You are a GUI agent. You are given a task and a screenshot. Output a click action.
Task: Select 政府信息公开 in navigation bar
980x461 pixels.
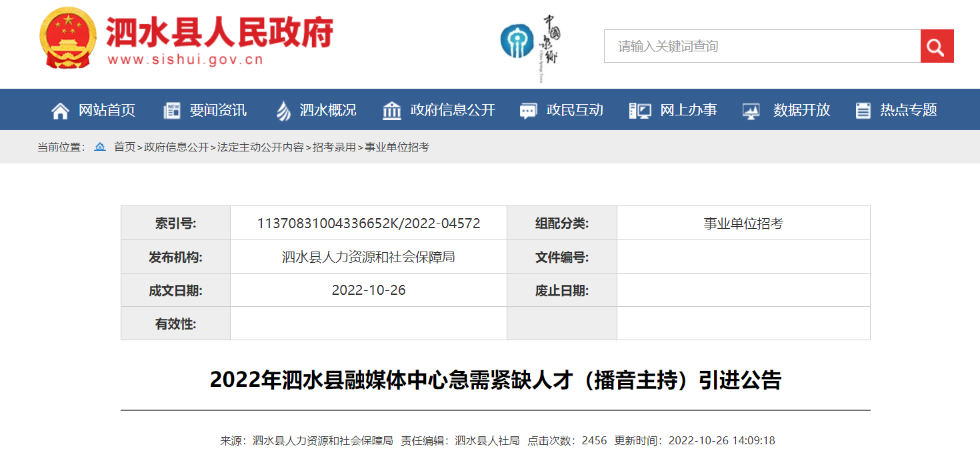click(x=453, y=110)
